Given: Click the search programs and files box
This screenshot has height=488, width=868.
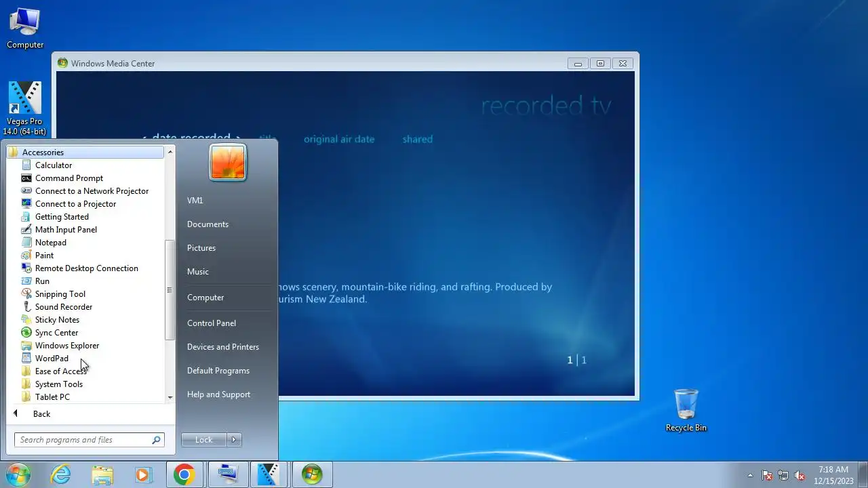Looking at the screenshot, I should (x=89, y=440).
